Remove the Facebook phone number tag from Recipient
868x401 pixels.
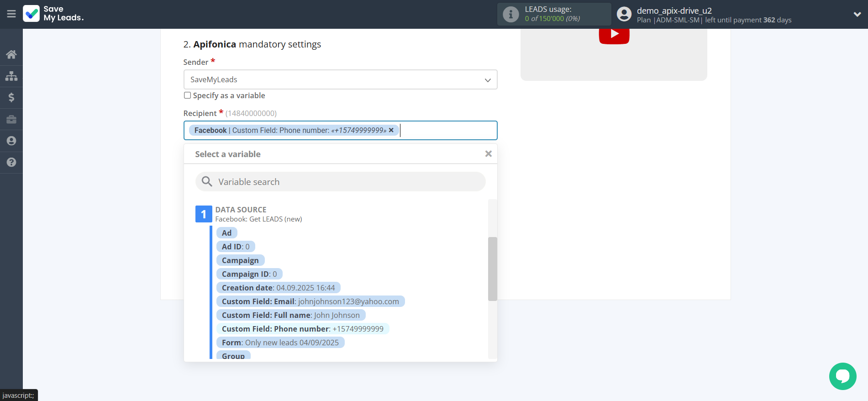[391, 130]
